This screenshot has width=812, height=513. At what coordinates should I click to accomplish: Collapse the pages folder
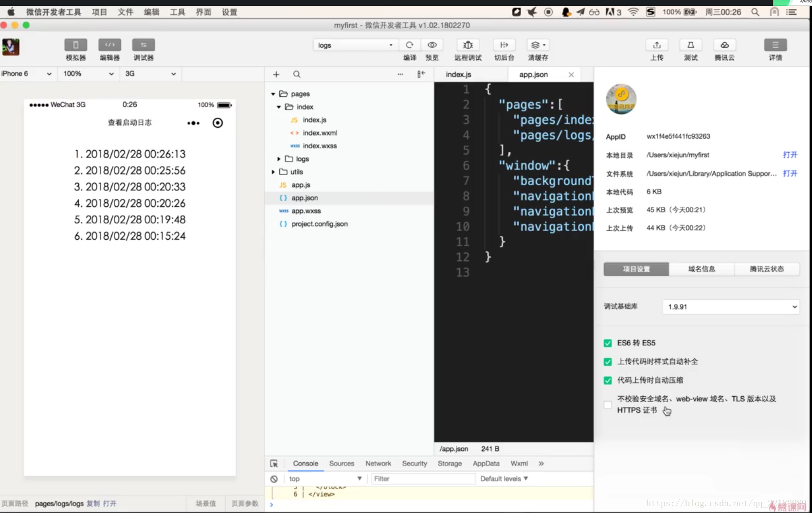point(273,94)
